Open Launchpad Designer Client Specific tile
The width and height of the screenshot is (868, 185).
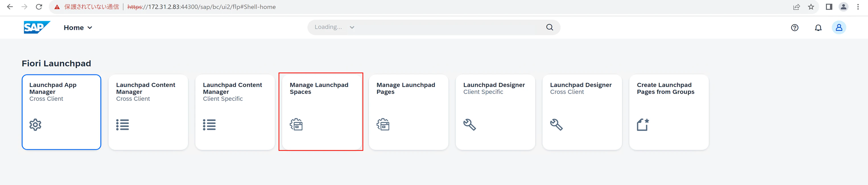[495, 112]
